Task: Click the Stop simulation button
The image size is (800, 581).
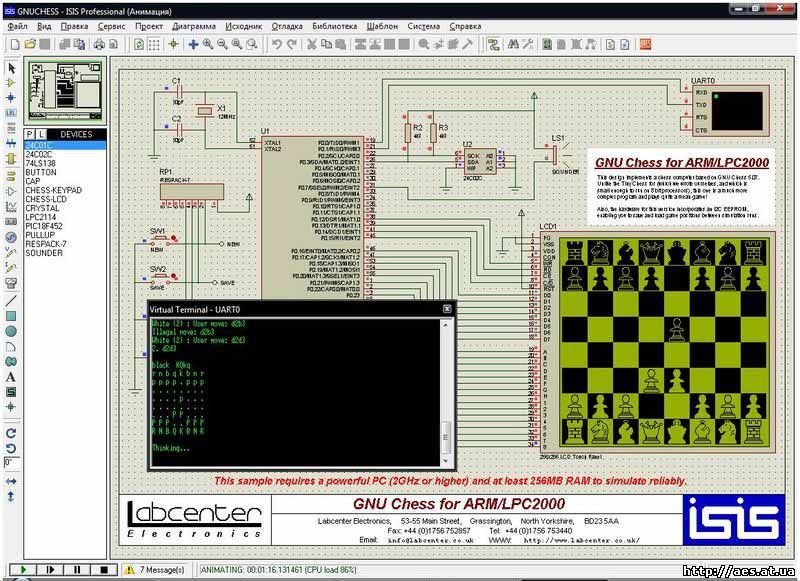Action: pyautogui.click(x=104, y=570)
